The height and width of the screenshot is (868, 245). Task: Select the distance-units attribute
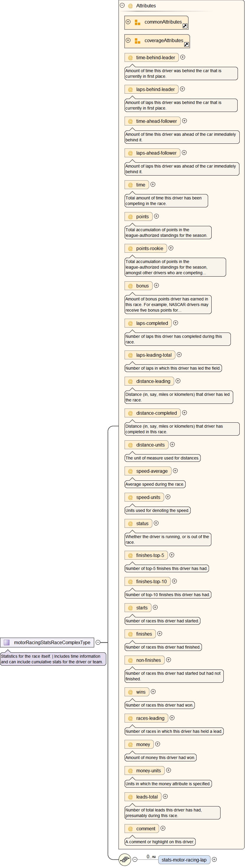[150, 445]
